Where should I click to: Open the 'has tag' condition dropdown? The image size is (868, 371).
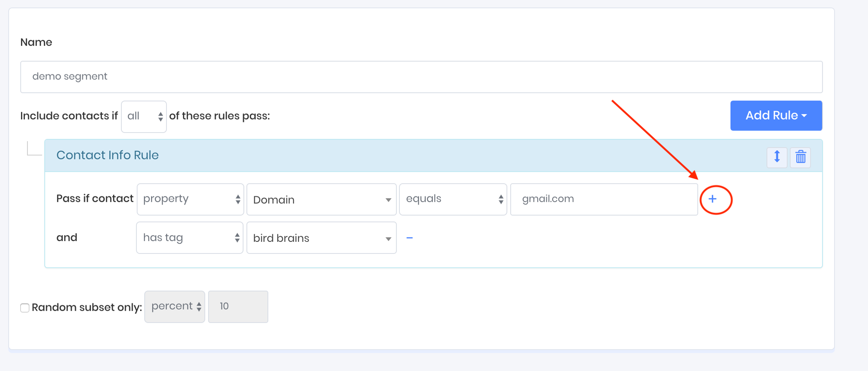pyautogui.click(x=189, y=238)
